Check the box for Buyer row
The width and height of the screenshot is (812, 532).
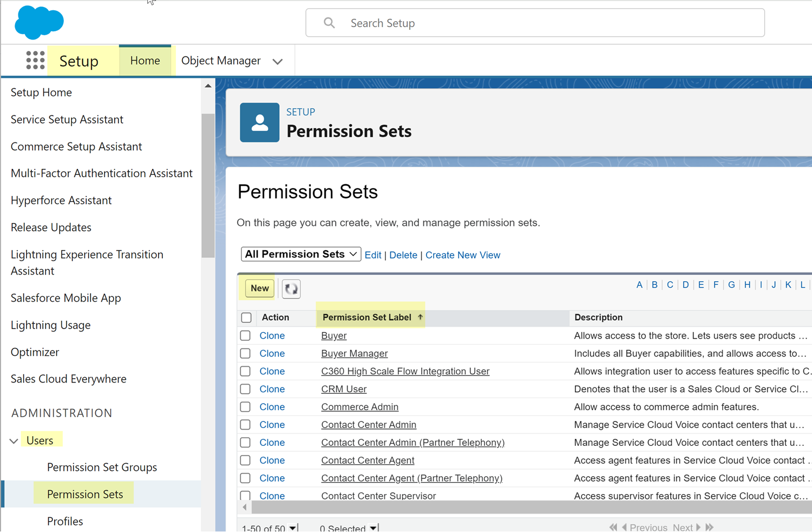pyautogui.click(x=245, y=336)
